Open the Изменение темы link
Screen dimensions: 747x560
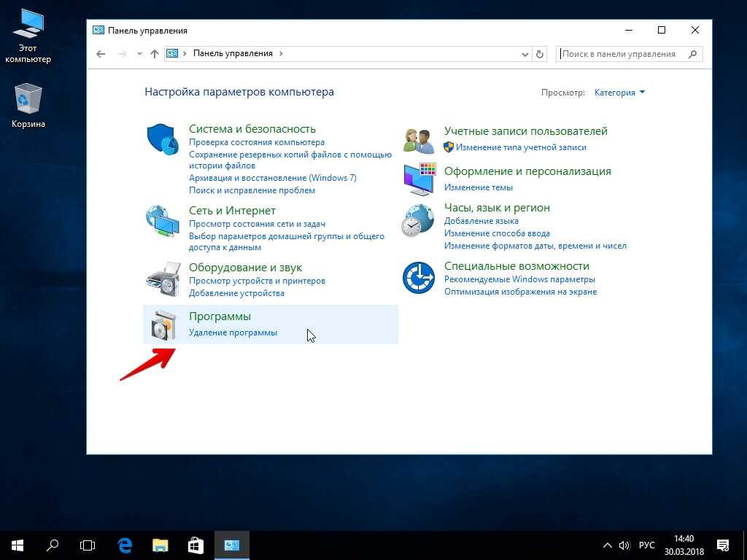point(478,187)
